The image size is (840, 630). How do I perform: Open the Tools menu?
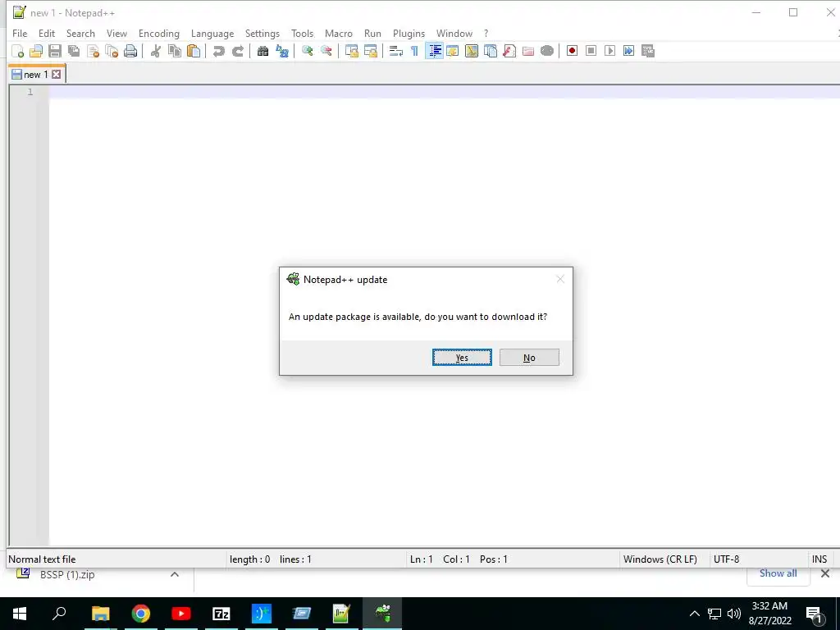point(302,33)
